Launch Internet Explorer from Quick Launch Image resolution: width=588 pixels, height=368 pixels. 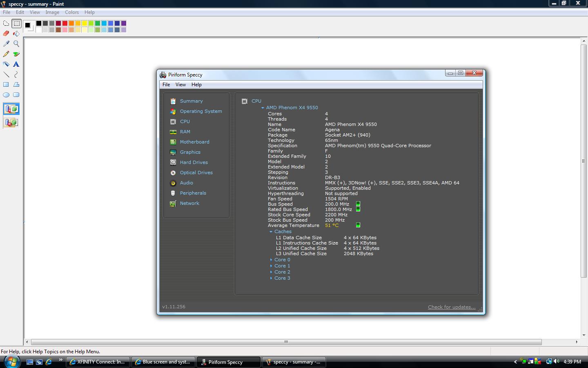pyautogui.click(x=49, y=362)
